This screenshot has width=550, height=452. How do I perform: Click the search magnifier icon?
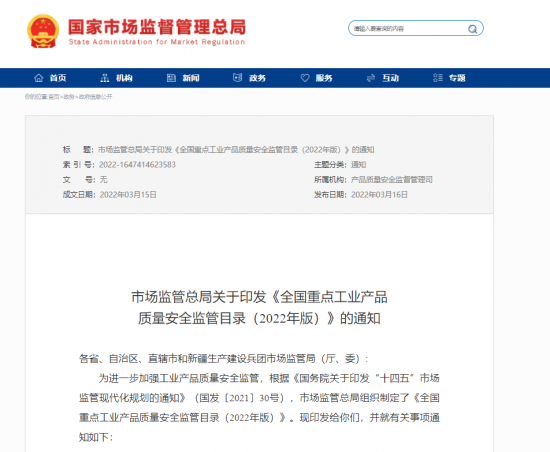[x=472, y=29]
